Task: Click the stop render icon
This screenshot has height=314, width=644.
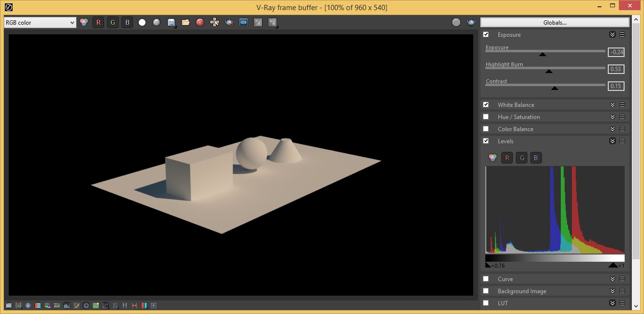Action: click(456, 22)
